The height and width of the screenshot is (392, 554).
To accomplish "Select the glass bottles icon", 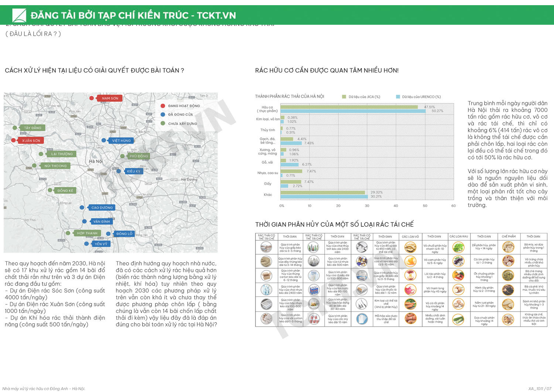I will click(314, 247).
